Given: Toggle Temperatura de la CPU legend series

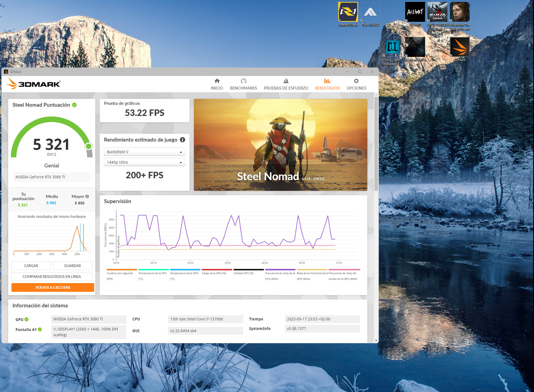Looking at the screenshot, I should tap(153, 274).
